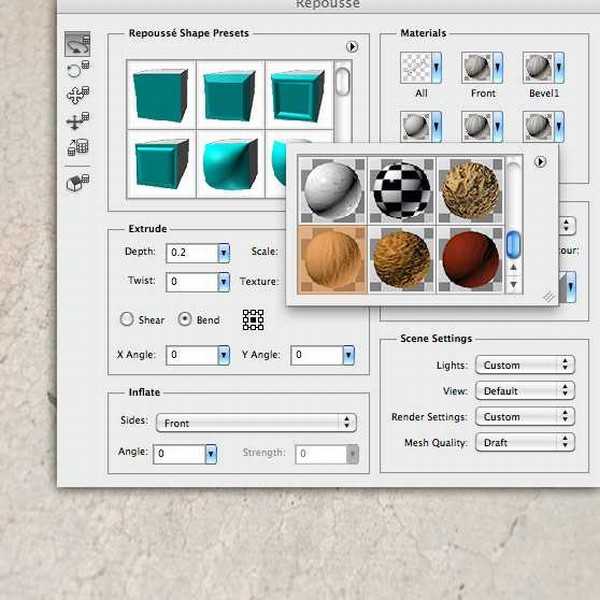This screenshot has width=600, height=600.
Task: Click the home return-to-initial-position icon
Action: (x=78, y=183)
